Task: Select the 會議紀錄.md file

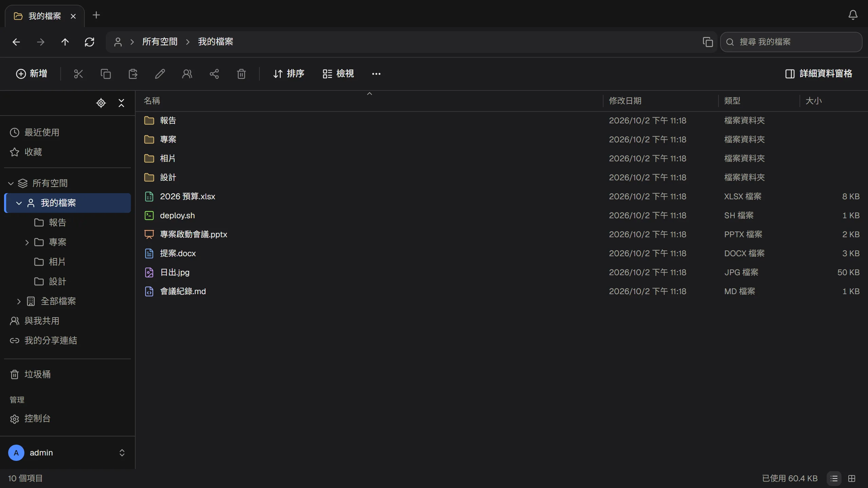Action: pyautogui.click(x=501, y=291)
